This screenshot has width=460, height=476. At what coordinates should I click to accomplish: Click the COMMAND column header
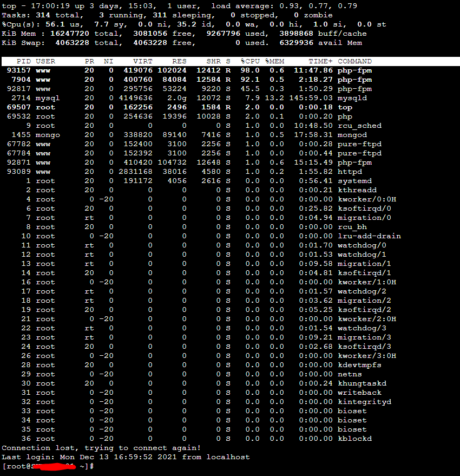click(354, 61)
